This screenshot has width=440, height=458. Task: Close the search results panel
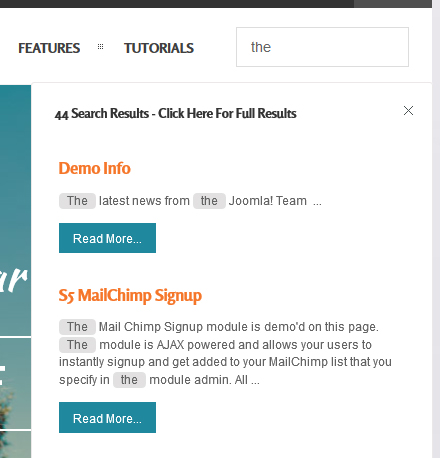click(x=408, y=111)
